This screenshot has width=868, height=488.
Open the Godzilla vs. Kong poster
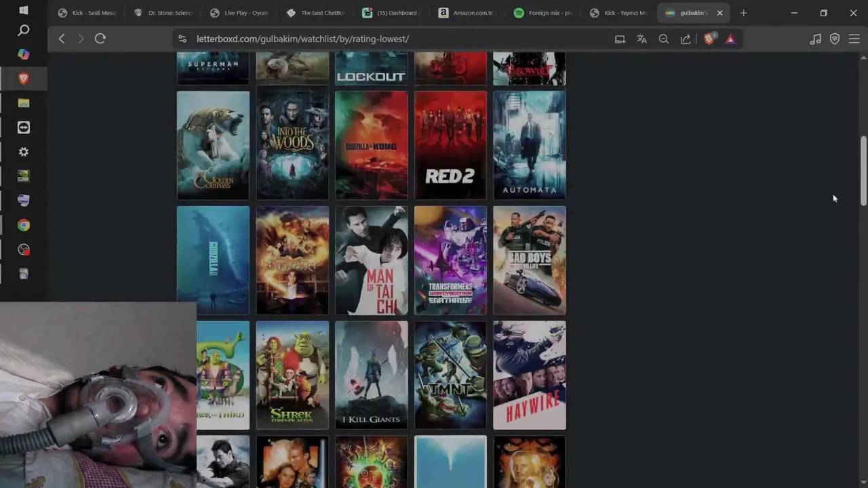pyautogui.click(x=372, y=145)
